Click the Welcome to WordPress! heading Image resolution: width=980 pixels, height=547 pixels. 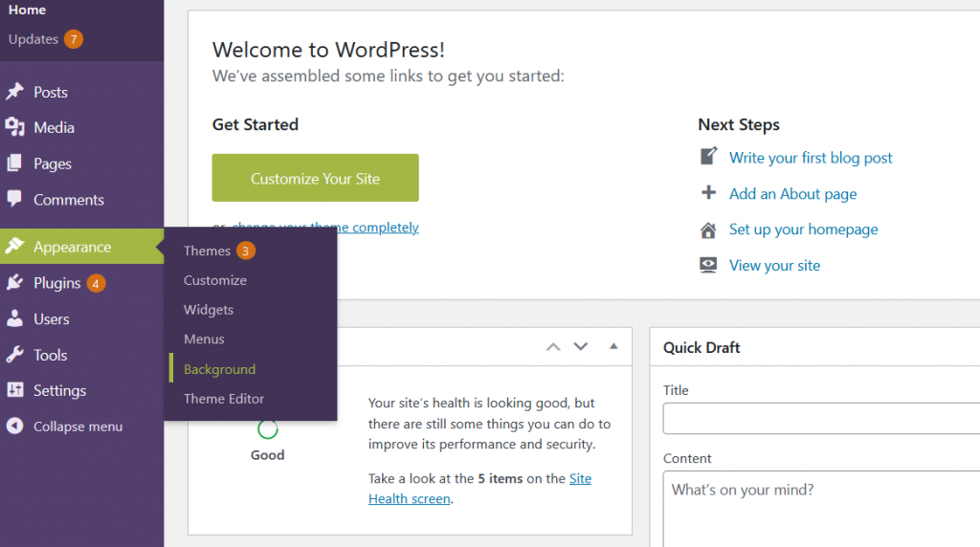[x=328, y=50]
